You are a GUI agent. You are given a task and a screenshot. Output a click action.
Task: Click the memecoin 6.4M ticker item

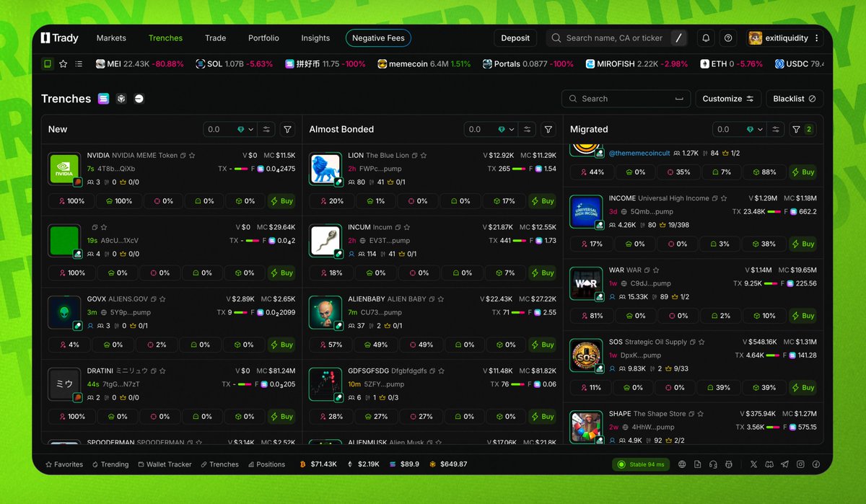(x=424, y=64)
